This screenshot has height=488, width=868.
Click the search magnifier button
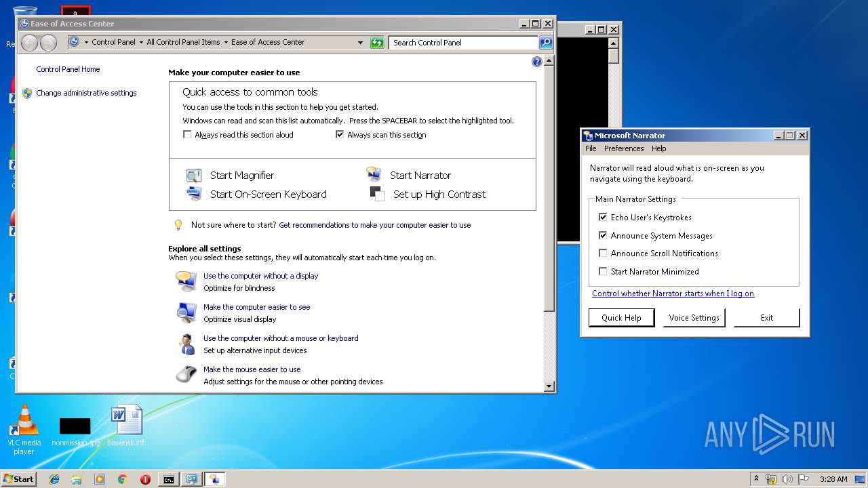(x=546, y=43)
